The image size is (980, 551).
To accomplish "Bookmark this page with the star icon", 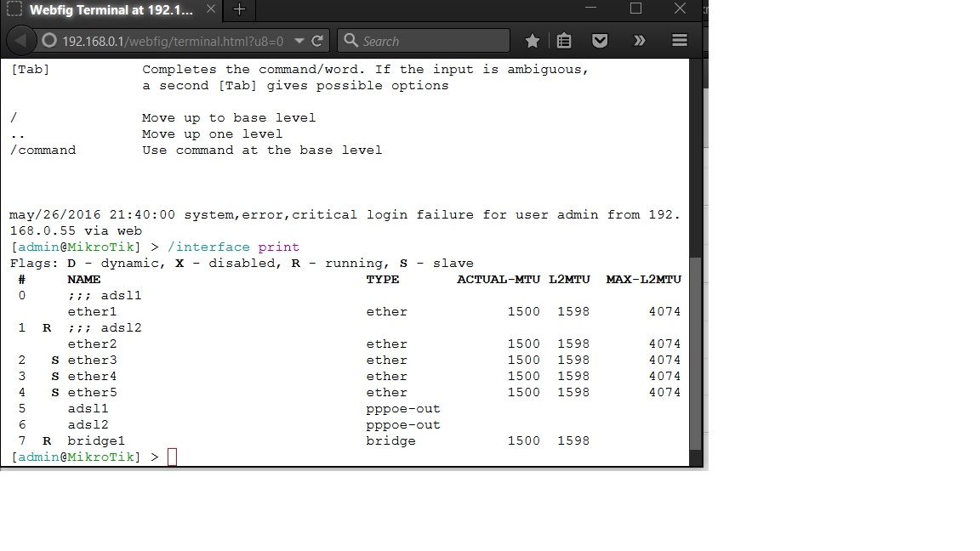I will click(533, 41).
